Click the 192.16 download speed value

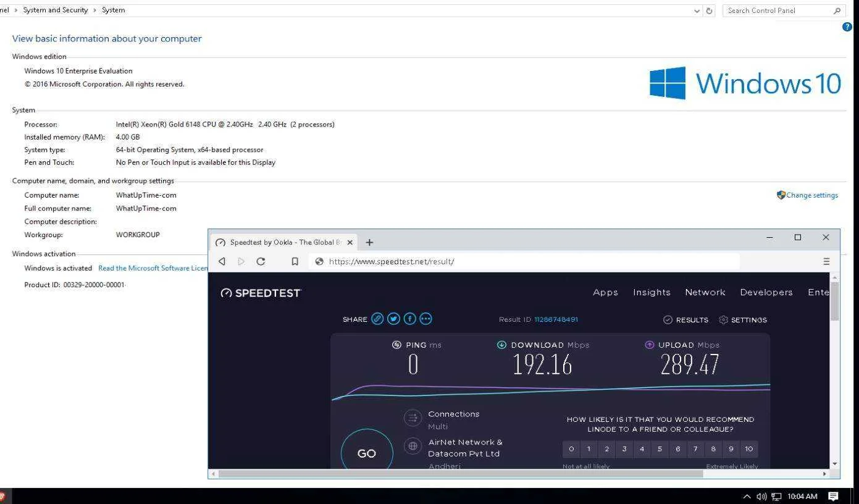pyautogui.click(x=542, y=364)
